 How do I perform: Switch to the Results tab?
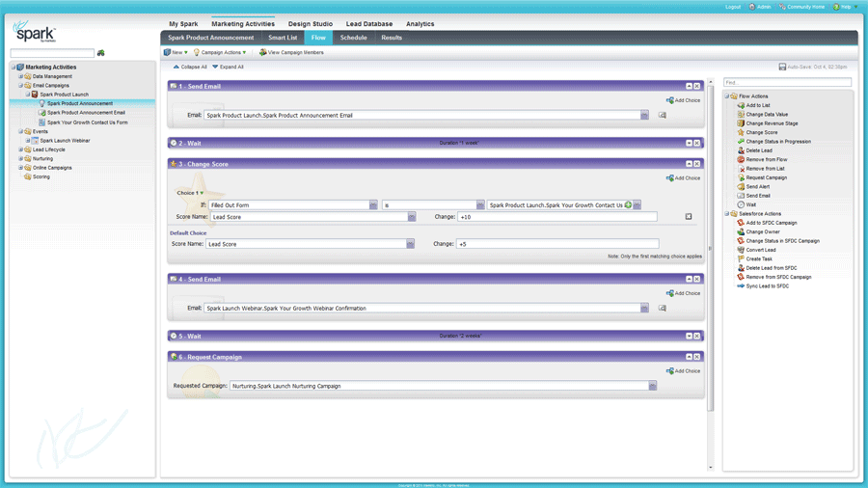tap(392, 38)
